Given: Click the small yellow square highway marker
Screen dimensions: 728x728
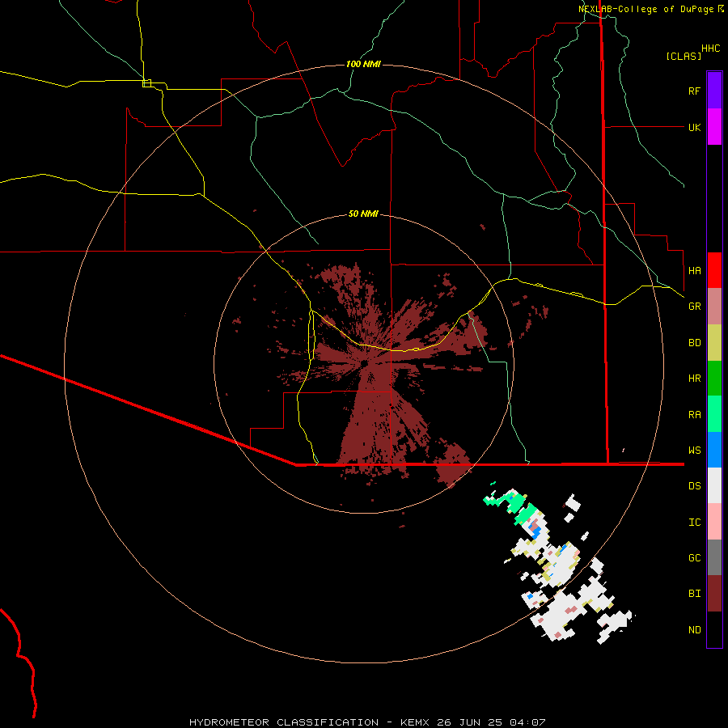Looking at the screenshot, I should tap(146, 83).
